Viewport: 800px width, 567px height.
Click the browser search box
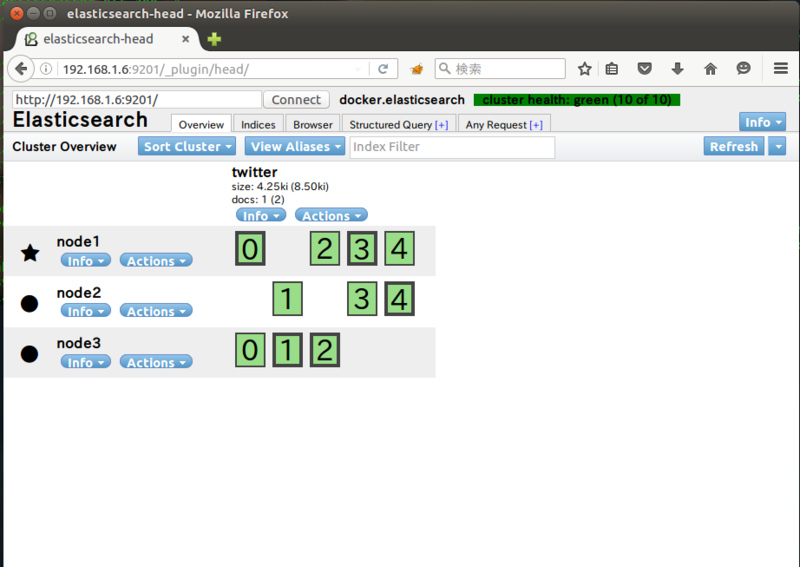point(500,68)
